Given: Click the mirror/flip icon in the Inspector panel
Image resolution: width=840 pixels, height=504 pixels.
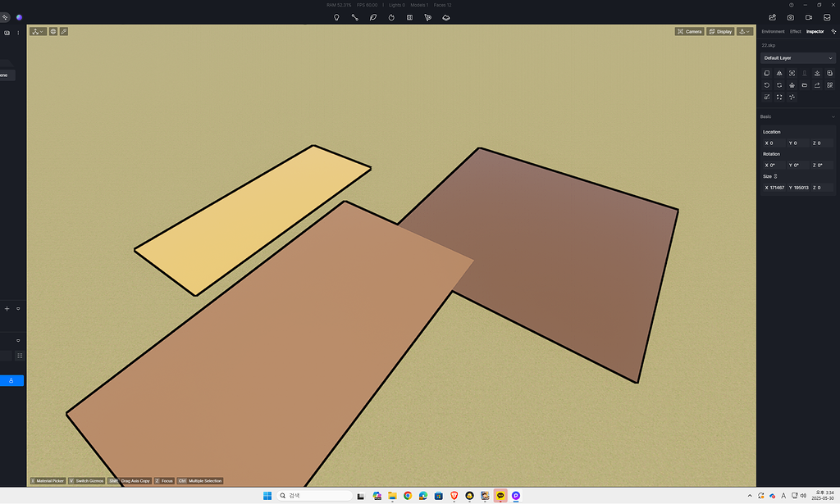Looking at the screenshot, I should point(779,85).
